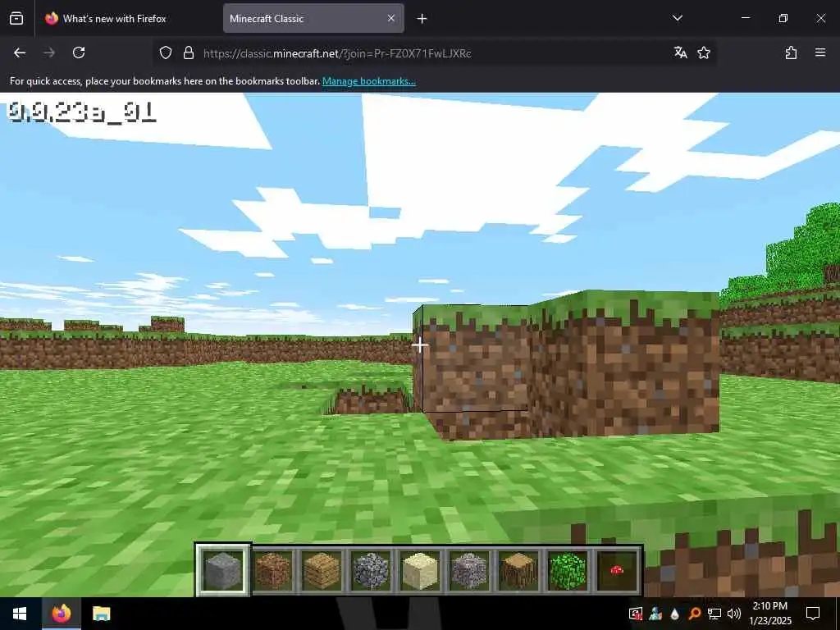Close the Minecraft Classic tab

[391, 18]
